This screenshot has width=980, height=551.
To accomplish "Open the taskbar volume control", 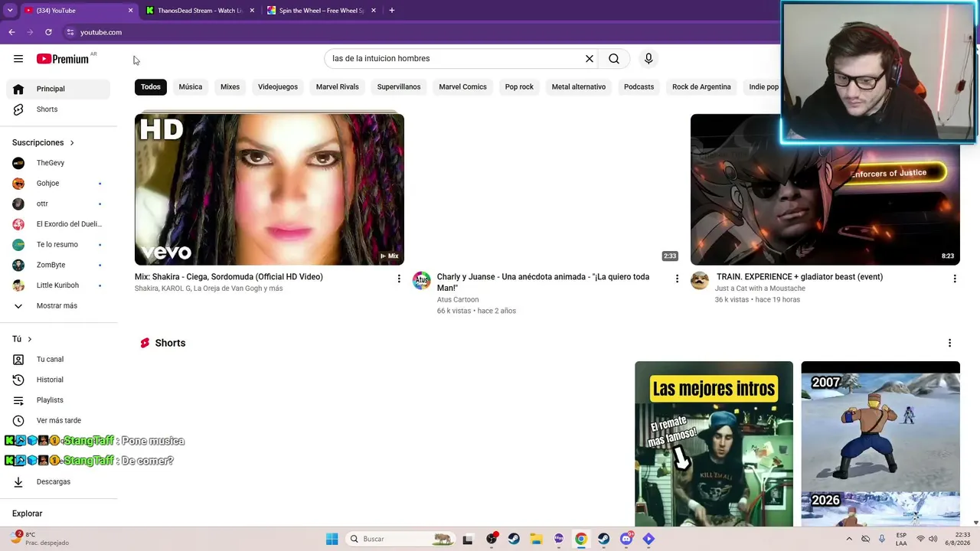I will [933, 539].
